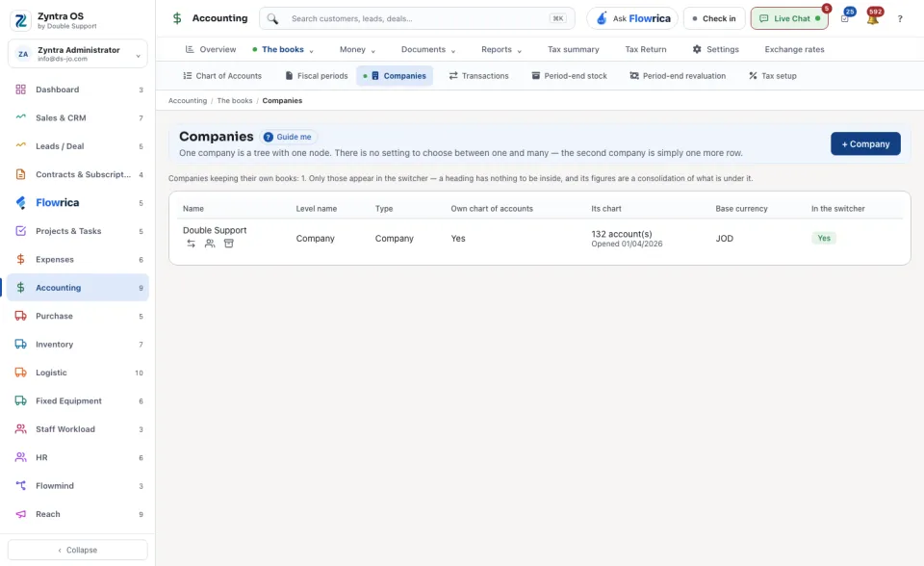924x566 pixels.
Task: Click The books breadcrumb link
Action: (235, 101)
